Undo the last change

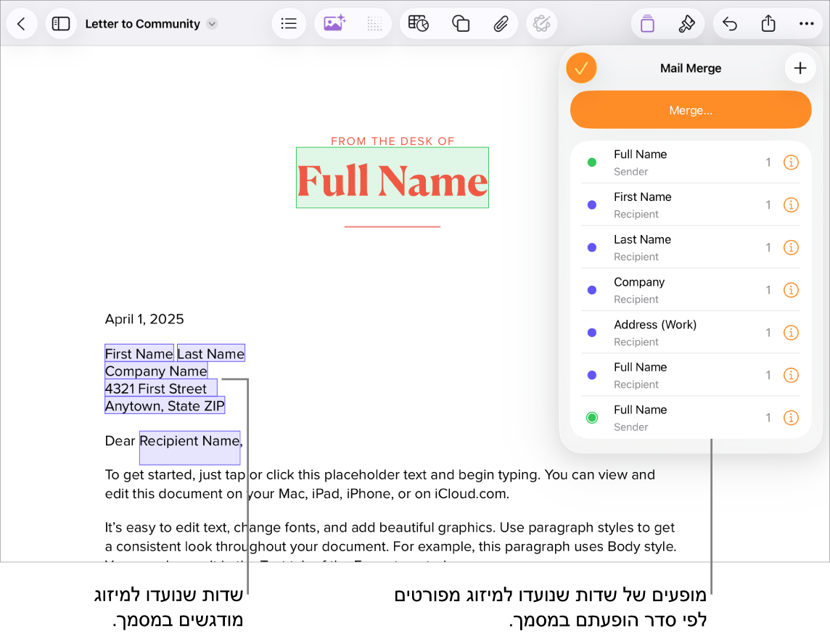pyautogui.click(x=730, y=23)
